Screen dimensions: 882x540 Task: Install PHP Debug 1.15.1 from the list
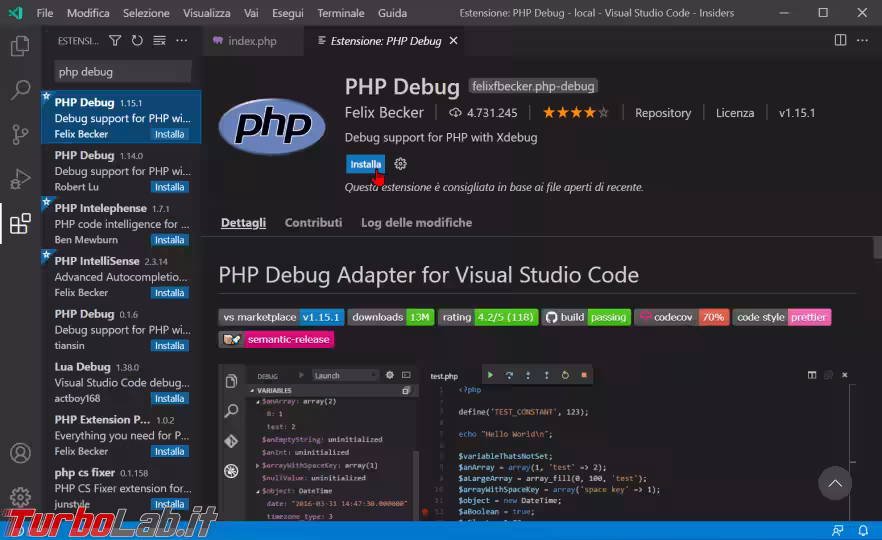point(169,134)
